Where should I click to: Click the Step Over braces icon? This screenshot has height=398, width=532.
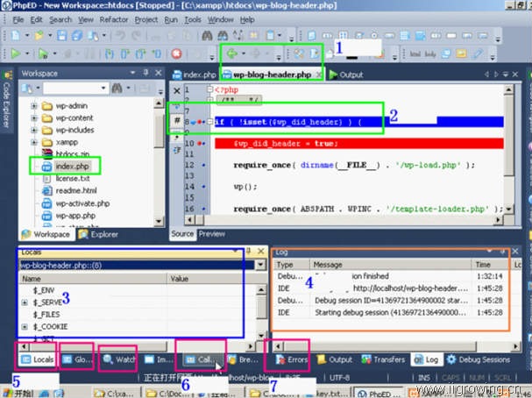[x=124, y=53]
